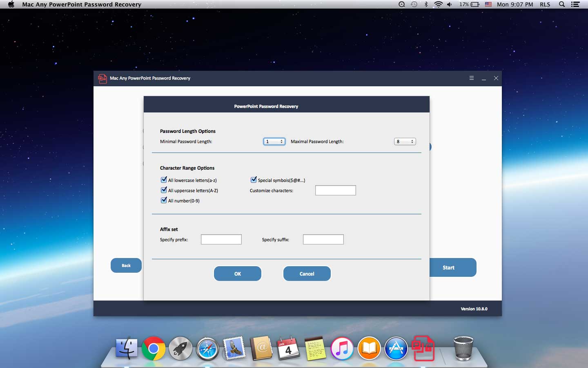Open the Time Machine menu bar icon
Screen dimensions: 588x368
414,4
